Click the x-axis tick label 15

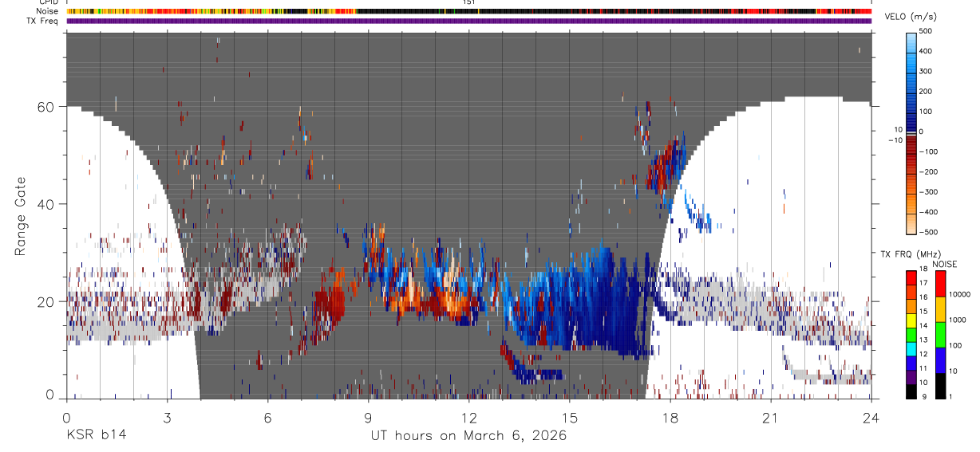570,418
